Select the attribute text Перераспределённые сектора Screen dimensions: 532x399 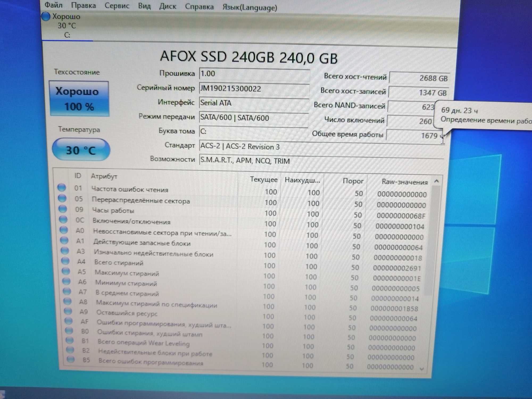[141, 201]
